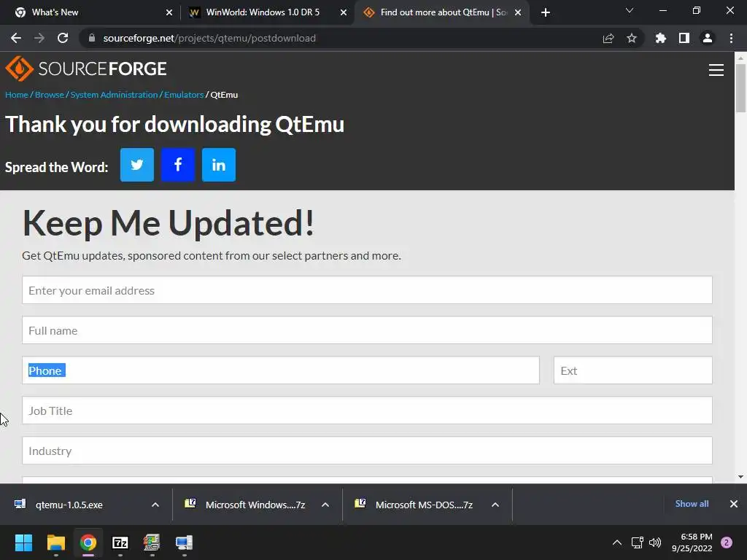Focus the Full name field

click(368, 330)
